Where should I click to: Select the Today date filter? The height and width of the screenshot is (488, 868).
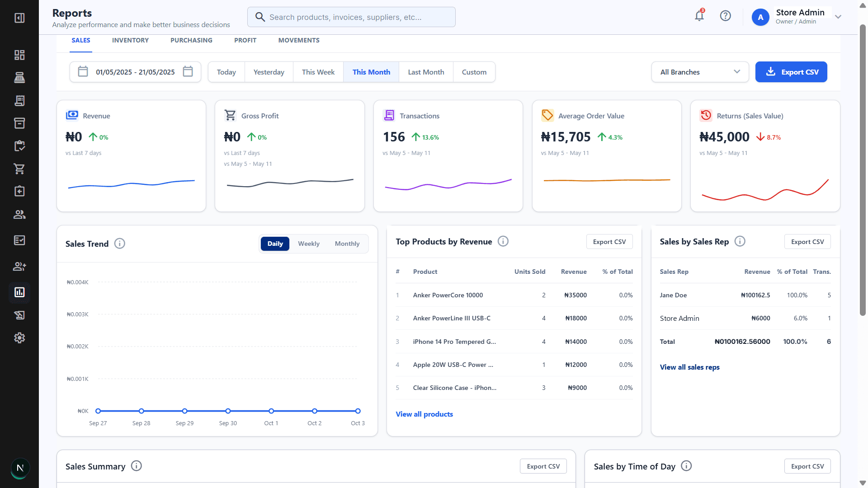[x=226, y=72]
